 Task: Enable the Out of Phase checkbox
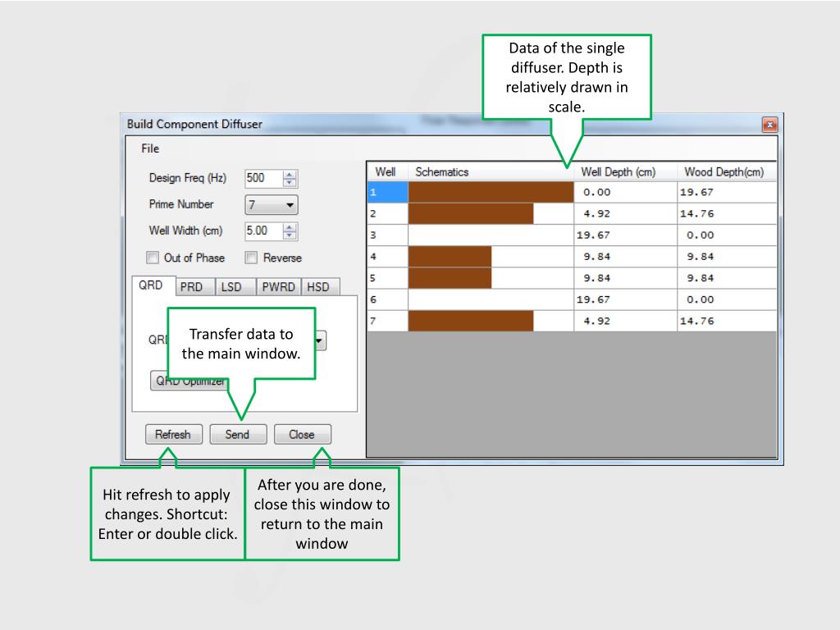153,258
